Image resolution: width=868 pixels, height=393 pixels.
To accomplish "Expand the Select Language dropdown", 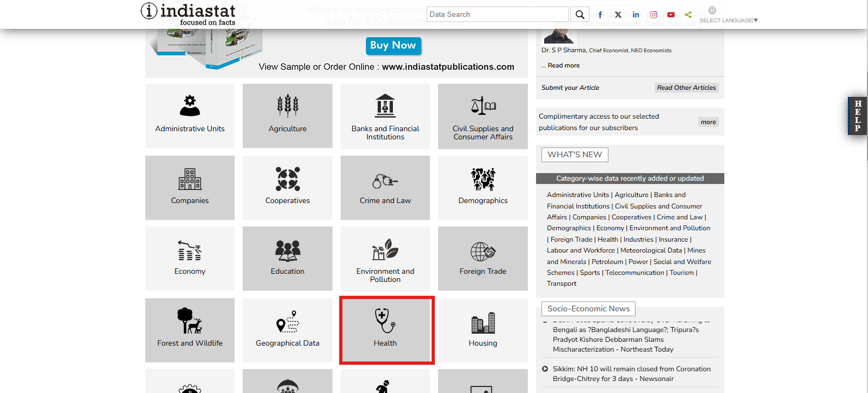I will tap(728, 20).
